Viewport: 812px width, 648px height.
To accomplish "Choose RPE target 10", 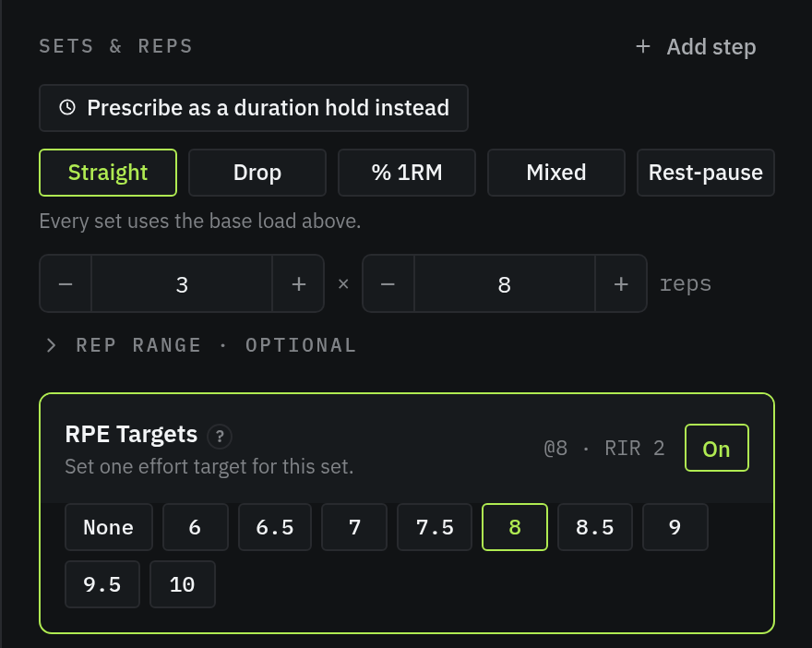I will click(183, 584).
